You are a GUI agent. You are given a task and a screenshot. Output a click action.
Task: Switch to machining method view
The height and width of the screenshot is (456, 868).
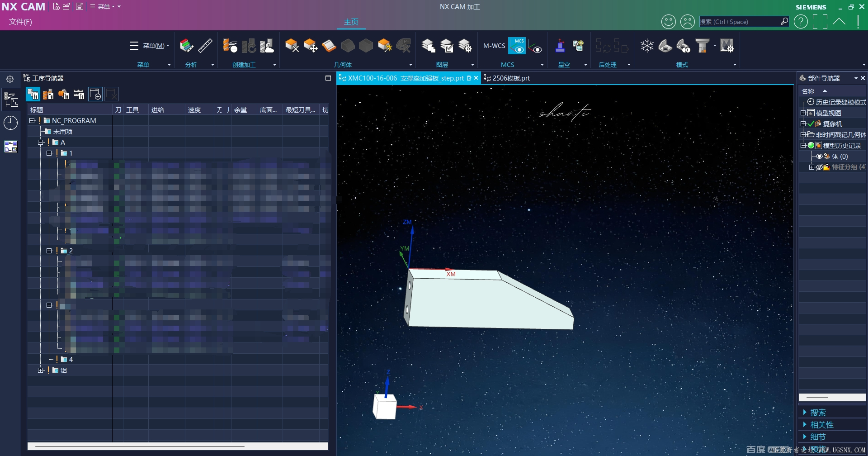[x=79, y=94]
